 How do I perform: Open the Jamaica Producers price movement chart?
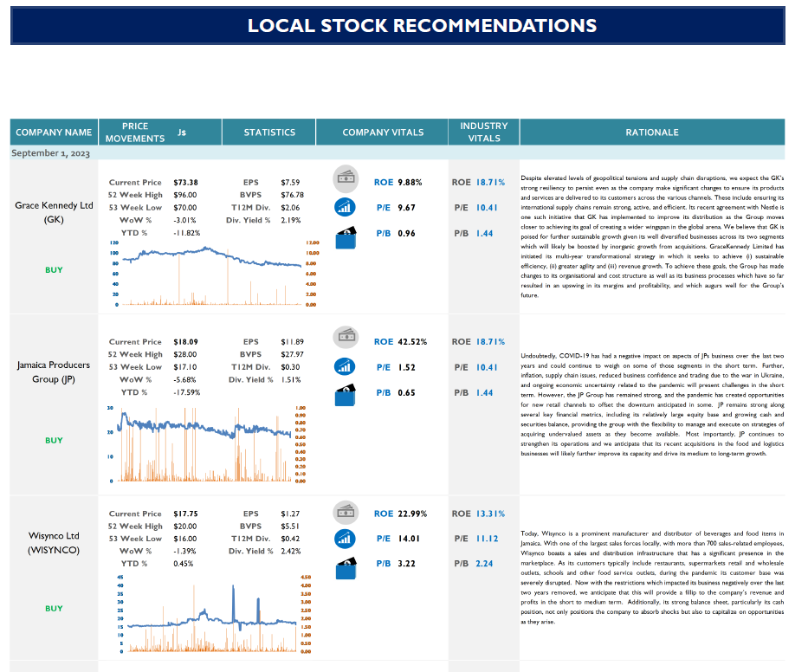pyautogui.click(x=209, y=445)
